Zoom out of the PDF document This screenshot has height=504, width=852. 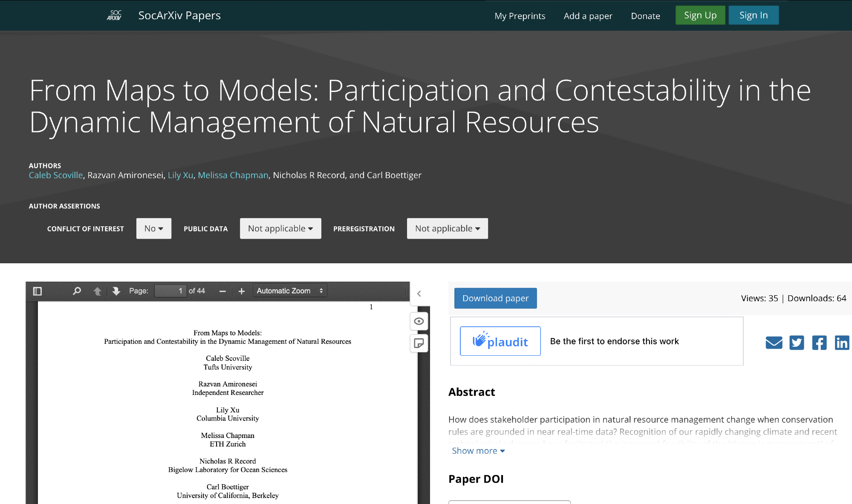pyautogui.click(x=222, y=291)
